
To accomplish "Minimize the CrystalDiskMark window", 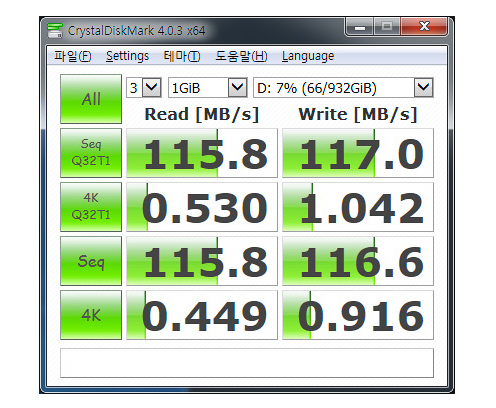I will coord(360,26).
